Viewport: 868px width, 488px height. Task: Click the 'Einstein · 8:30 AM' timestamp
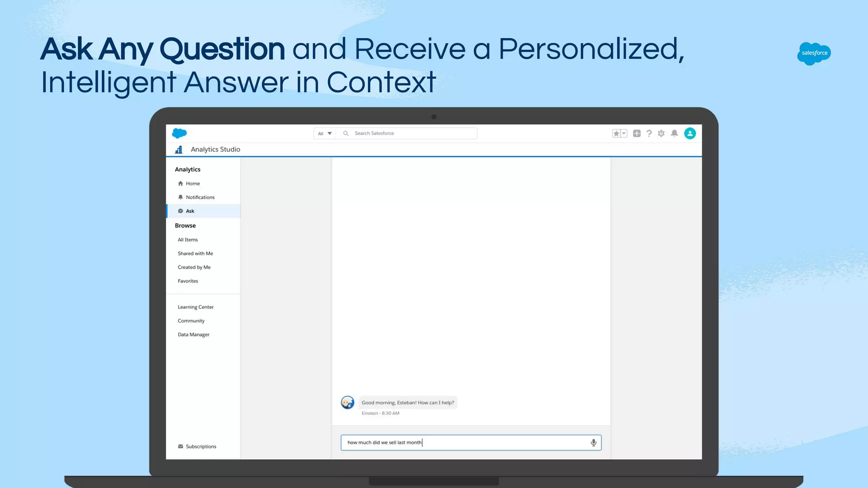[x=380, y=413]
